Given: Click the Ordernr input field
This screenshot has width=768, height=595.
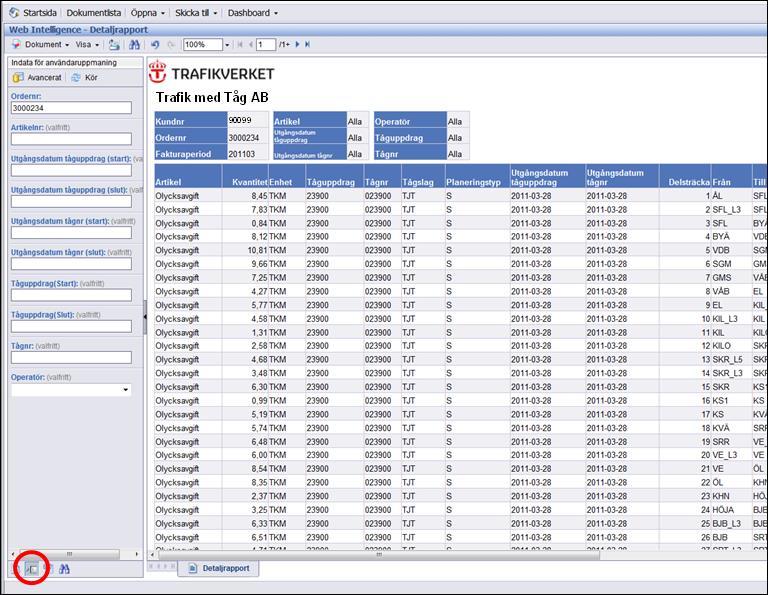Looking at the screenshot, I should click(x=72, y=108).
